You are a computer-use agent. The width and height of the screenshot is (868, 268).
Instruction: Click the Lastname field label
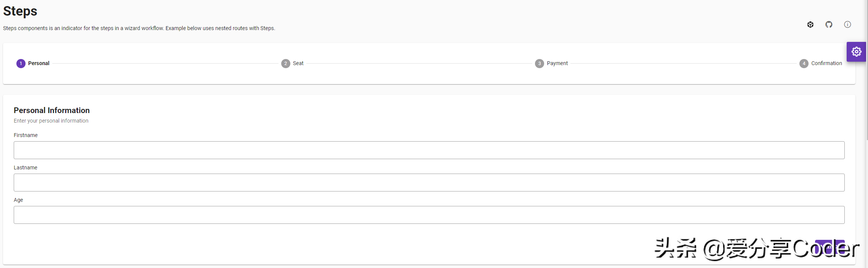[26, 167]
